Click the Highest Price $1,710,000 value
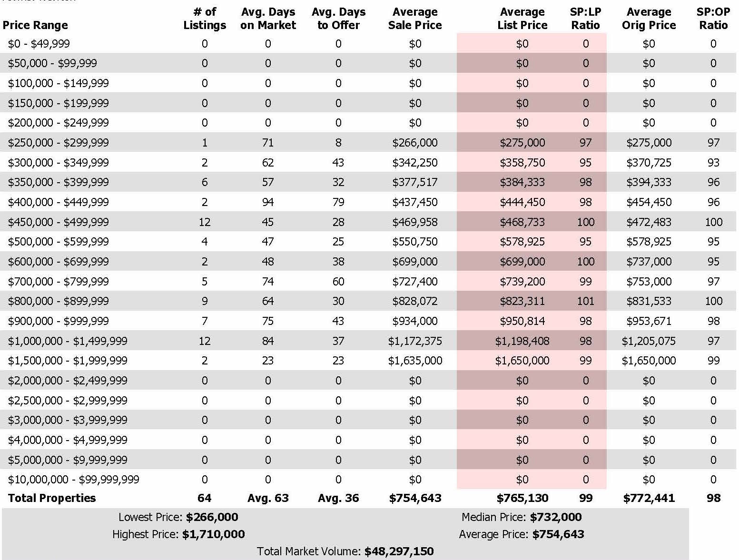 point(213,534)
